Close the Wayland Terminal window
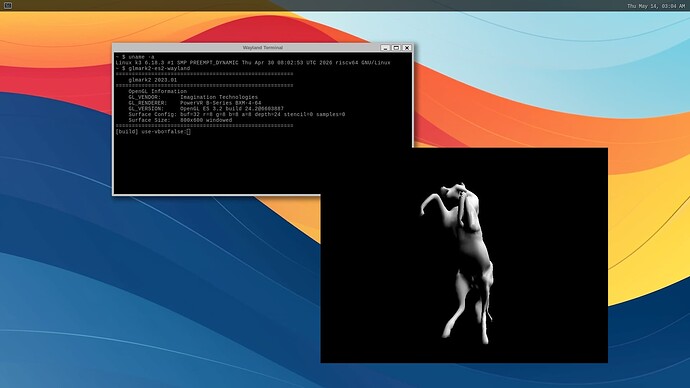Screen dimensions: 690x388 (407, 48)
